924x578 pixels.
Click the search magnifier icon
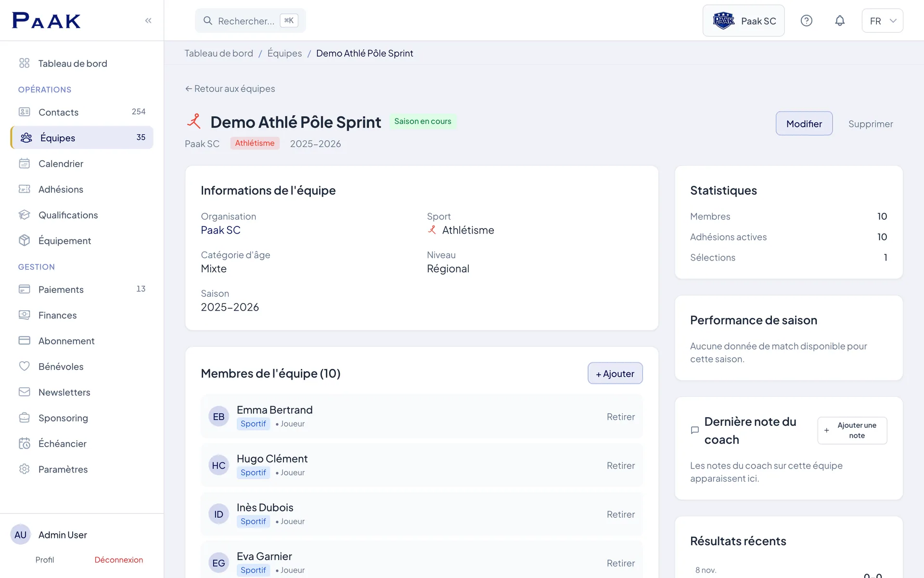click(x=208, y=21)
